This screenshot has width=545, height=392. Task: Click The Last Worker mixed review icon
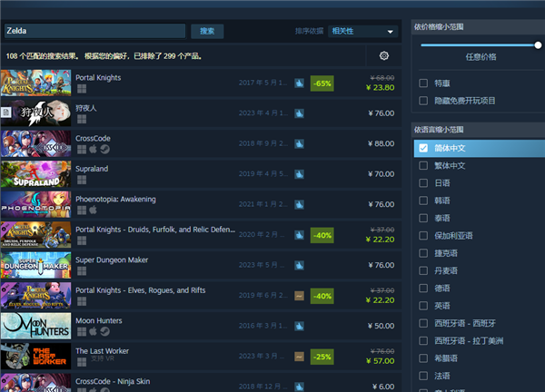pos(299,357)
